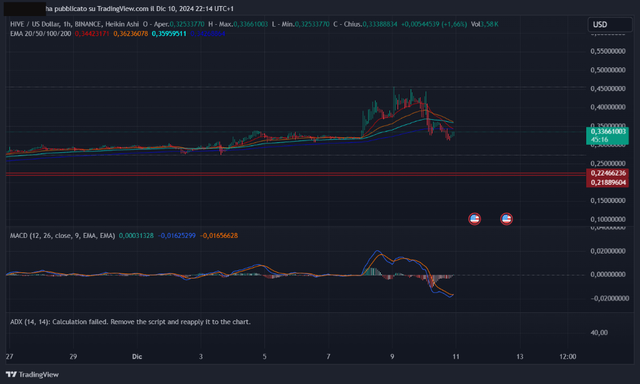This screenshot has width=640, height=384.
Task: Click the TradingView logo at bottom left
Action: 32,374
